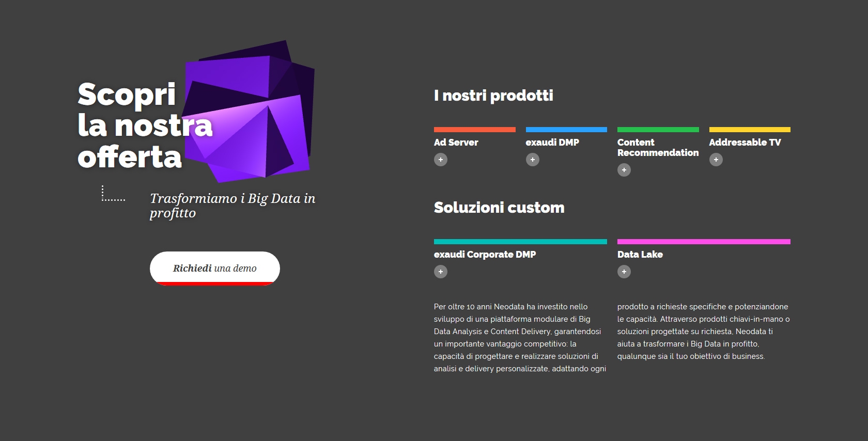Click the blue bar above exaudi DMP
The image size is (868, 441).
[566, 130]
